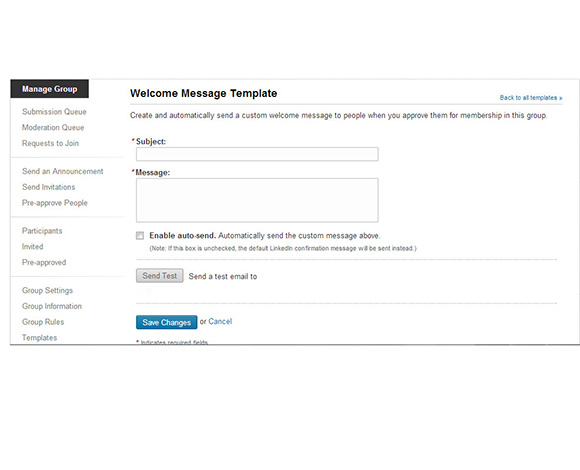Show Pre-approved members

click(x=44, y=263)
